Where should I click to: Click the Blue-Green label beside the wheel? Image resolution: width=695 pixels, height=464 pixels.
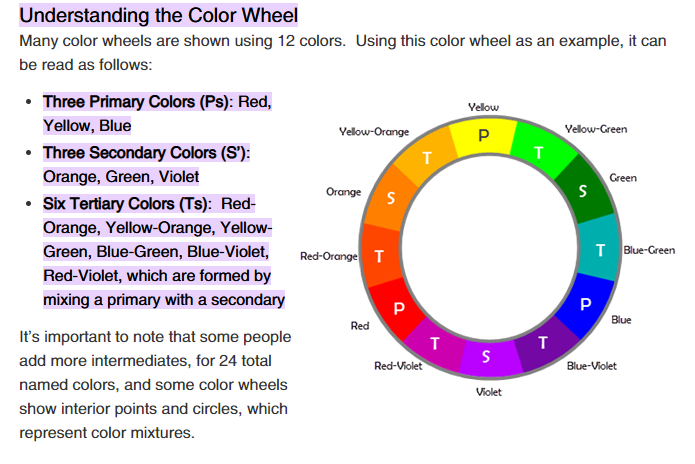[649, 250]
